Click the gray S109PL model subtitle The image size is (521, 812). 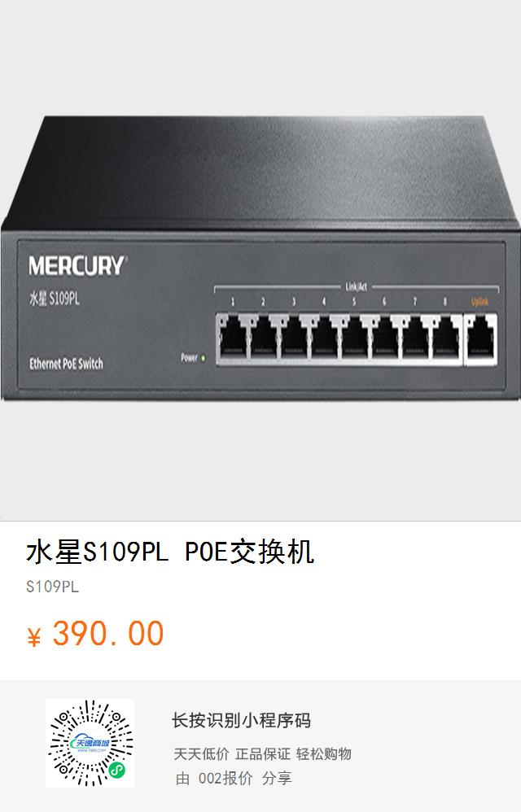tap(52, 587)
